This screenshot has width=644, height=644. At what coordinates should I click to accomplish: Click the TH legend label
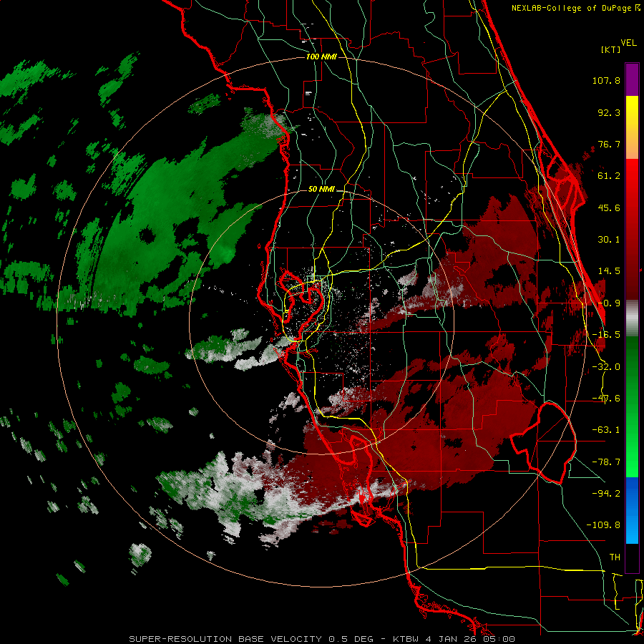615,557
